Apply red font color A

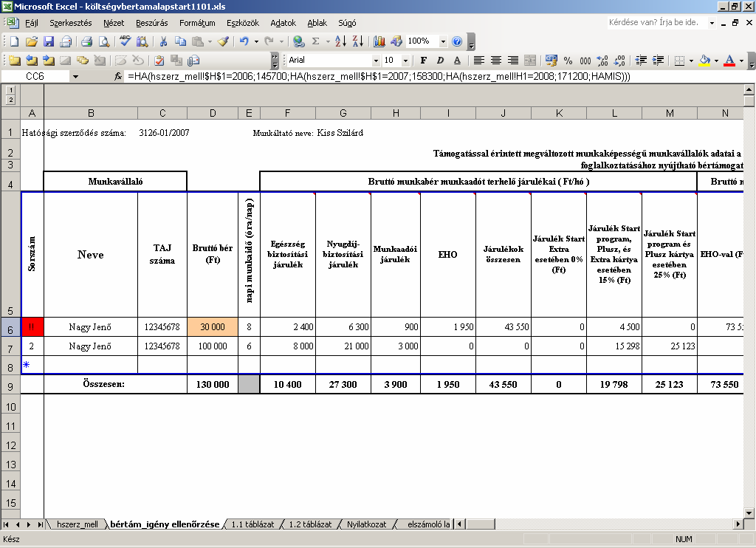[729, 61]
